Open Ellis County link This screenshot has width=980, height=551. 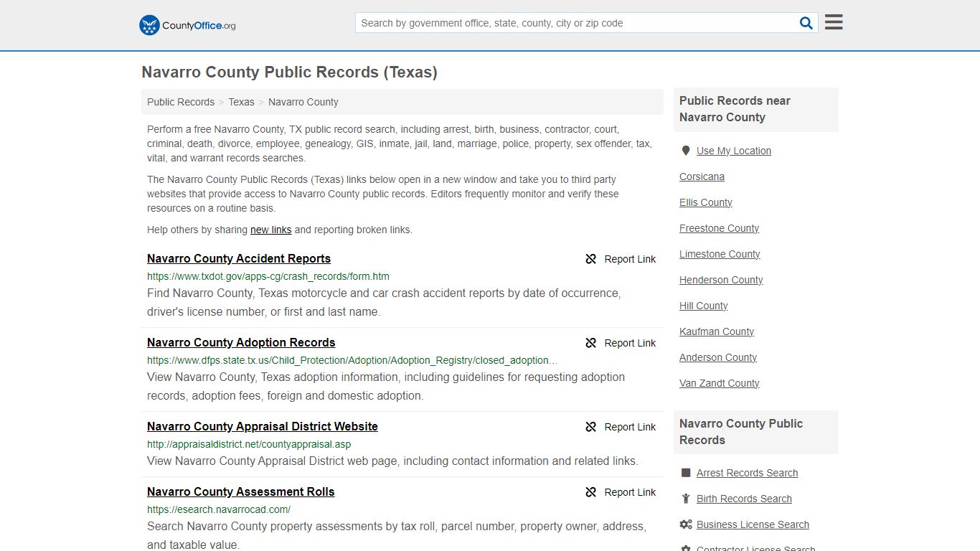pyautogui.click(x=706, y=202)
